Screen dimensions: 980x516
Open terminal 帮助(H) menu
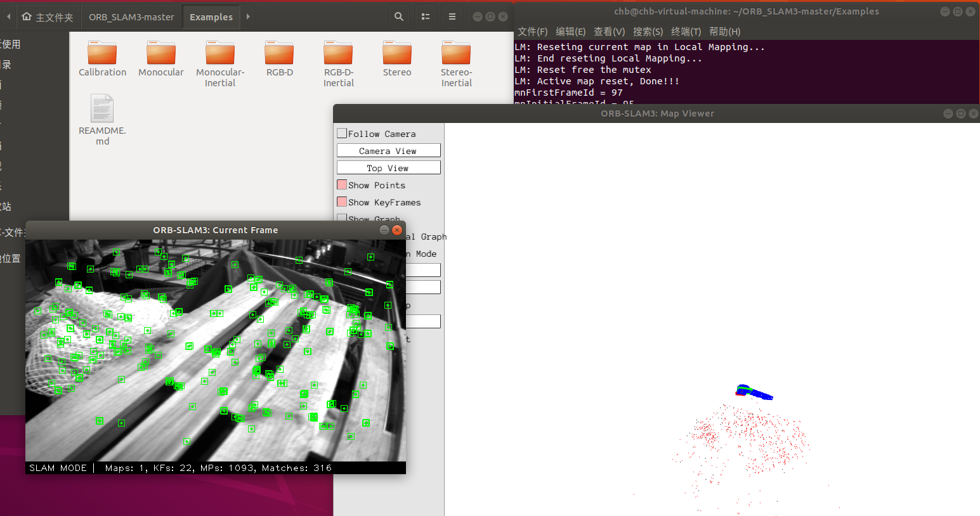[x=725, y=32]
